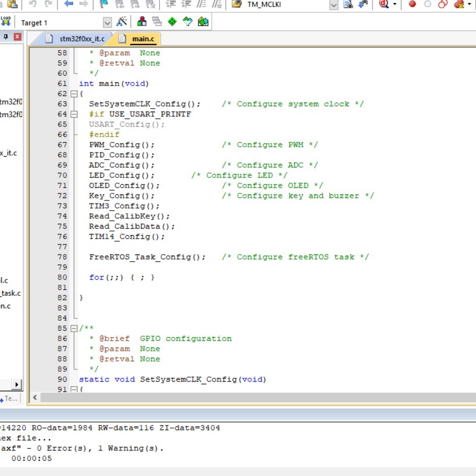Click the 'Configure key and buzzer' comment
The width and height of the screenshot is (476, 476).
298,196
